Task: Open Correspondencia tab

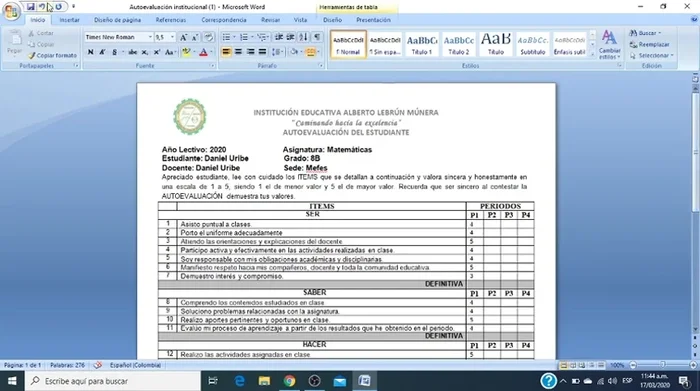Action: tap(224, 20)
